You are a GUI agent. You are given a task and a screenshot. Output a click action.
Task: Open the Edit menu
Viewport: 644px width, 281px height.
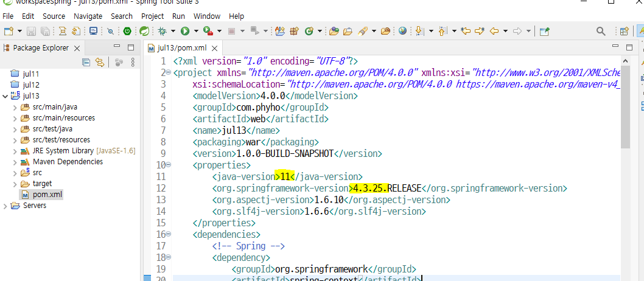coord(28,16)
